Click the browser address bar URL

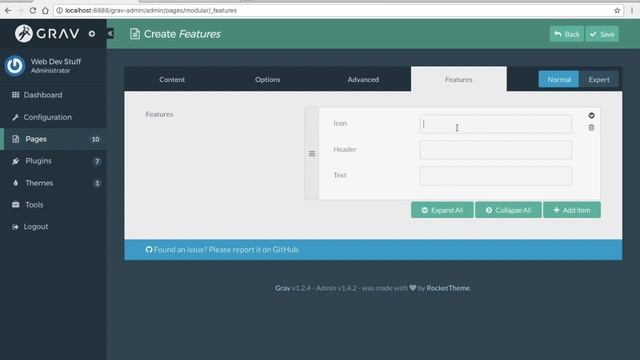pyautogui.click(x=151, y=11)
